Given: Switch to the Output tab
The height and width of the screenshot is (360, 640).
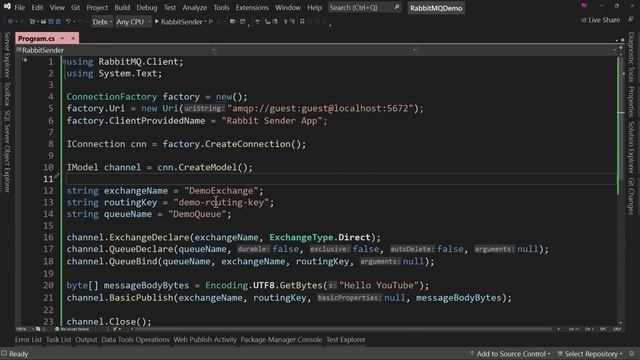Looking at the screenshot, I should (x=86, y=340).
